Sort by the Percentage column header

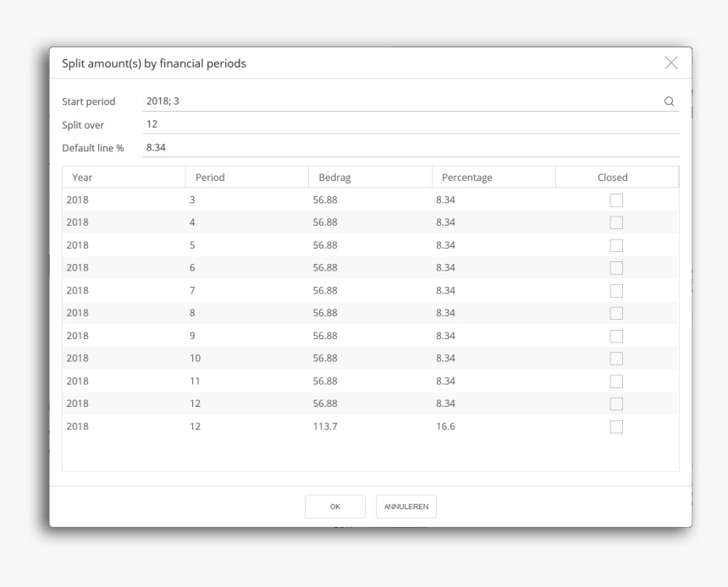point(494,178)
